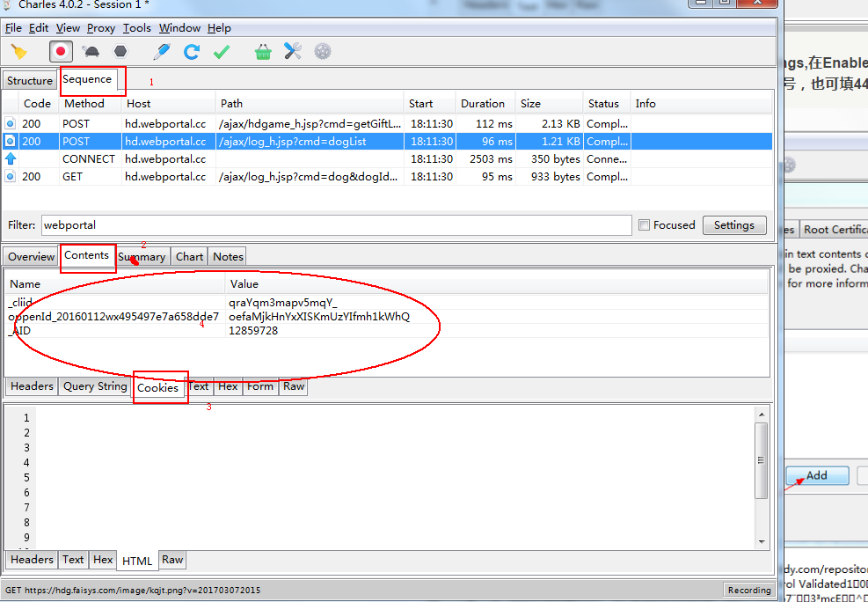Click the filter Settings button
The height and width of the screenshot is (602, 868).
(734, 225)
